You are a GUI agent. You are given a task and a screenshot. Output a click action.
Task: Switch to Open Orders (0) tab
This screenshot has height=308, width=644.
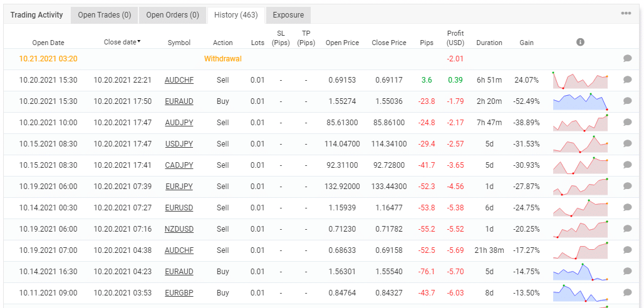click(x=172, y=15)
